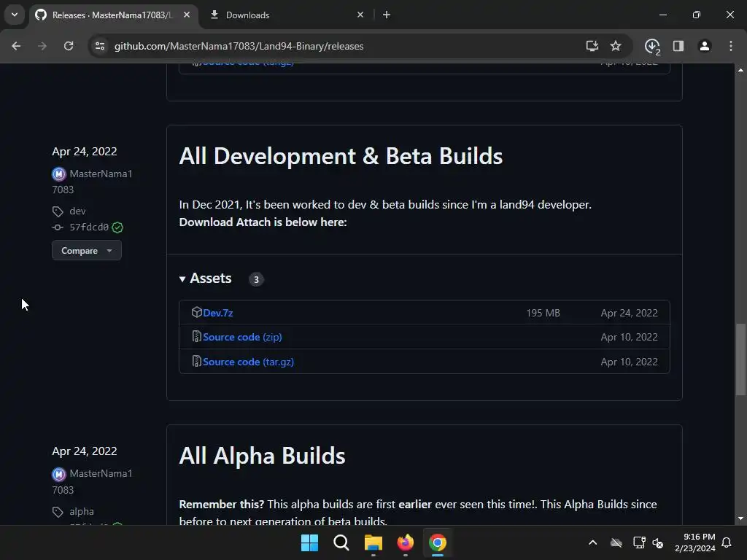747x560 pixels.
Task: Open MasterNama17083 profile beside dev release
Action: point(93,182)
